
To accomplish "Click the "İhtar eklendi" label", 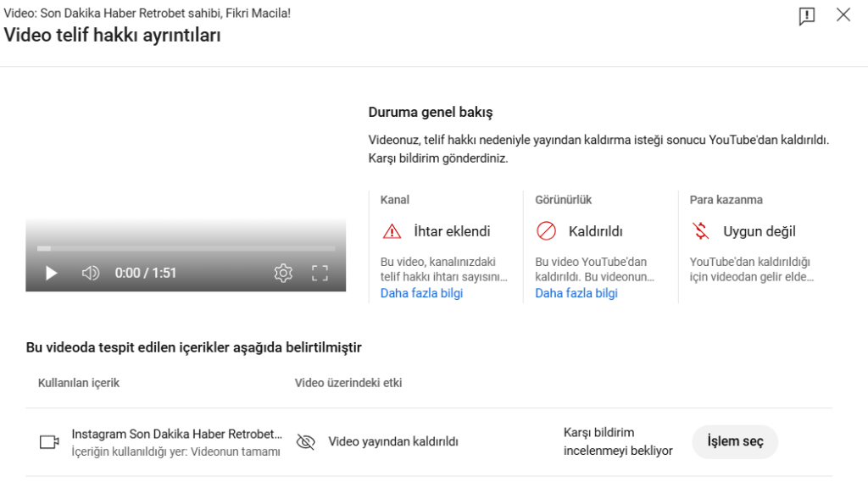I will point(452,231).
